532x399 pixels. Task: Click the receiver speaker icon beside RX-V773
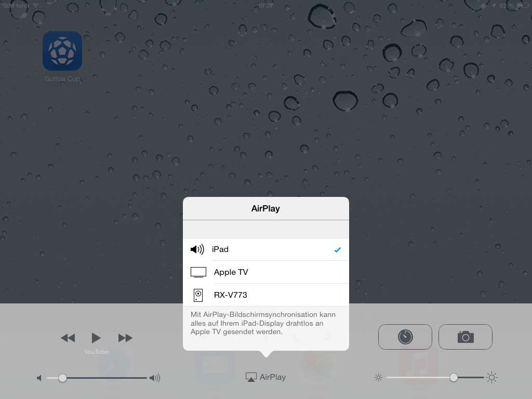[x=198, y=295]
